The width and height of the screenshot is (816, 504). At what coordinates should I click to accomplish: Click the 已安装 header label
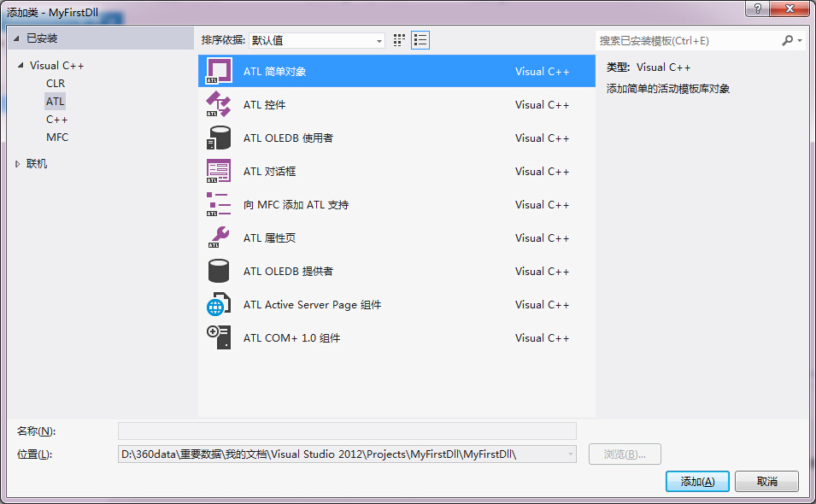point(42,38)
